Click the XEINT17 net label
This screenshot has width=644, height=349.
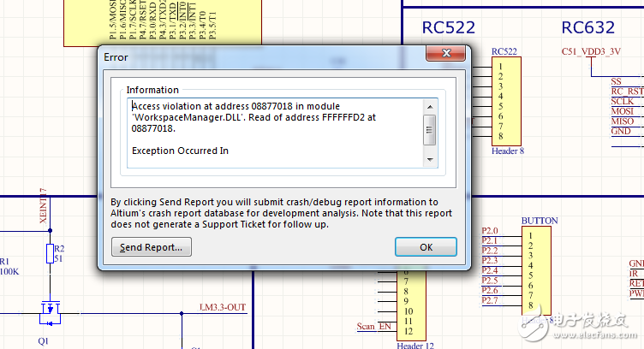click(42, 205)
